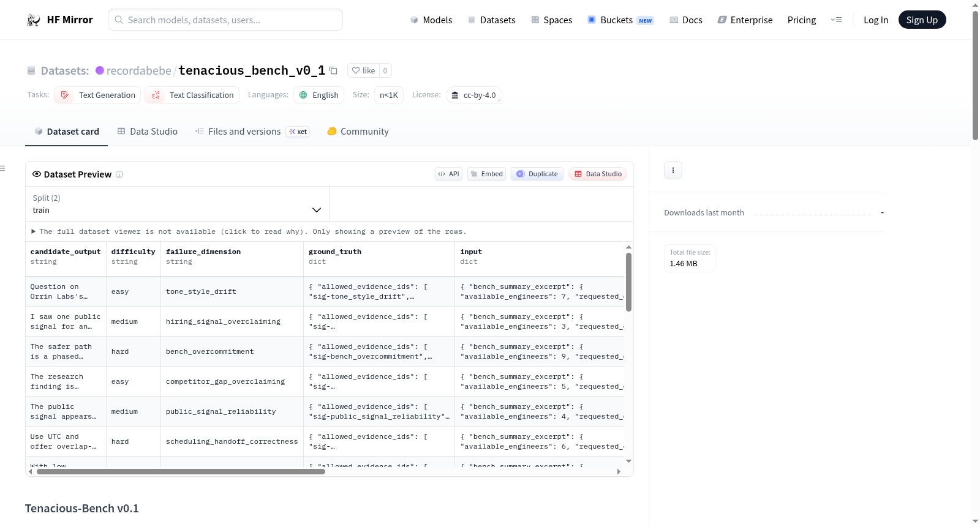Open Data Studio from the preview header
The height and width of the screenshot is (527, 980).
tap(598, 174)
